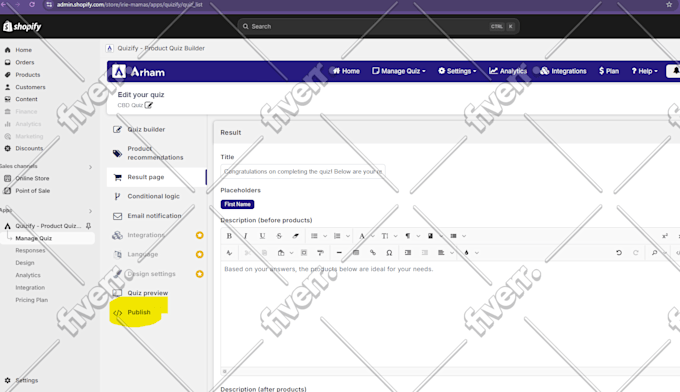
Task: Open Online Store sales channel
Action: click(x=32, y=178)
